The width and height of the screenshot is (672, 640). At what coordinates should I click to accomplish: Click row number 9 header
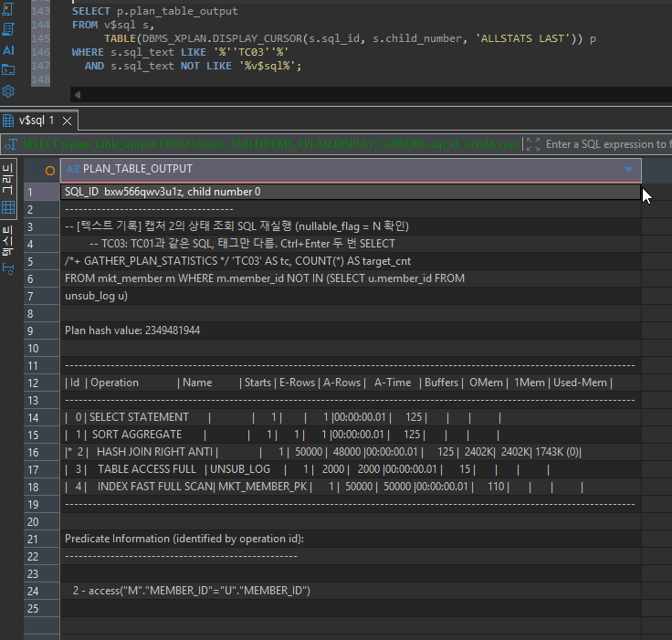pos(42,330)
